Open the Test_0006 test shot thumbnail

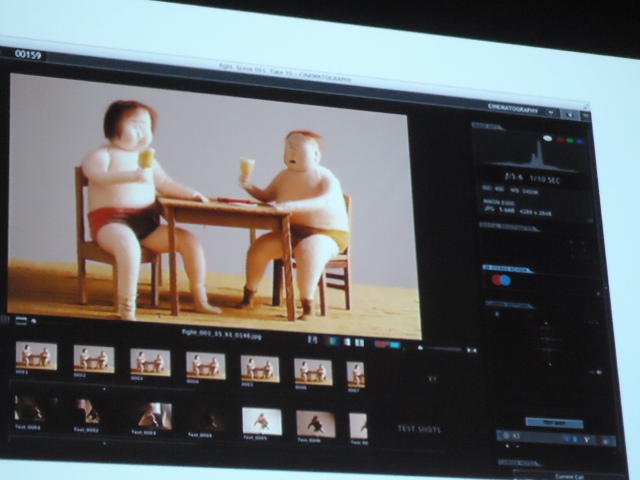point(316,424)
